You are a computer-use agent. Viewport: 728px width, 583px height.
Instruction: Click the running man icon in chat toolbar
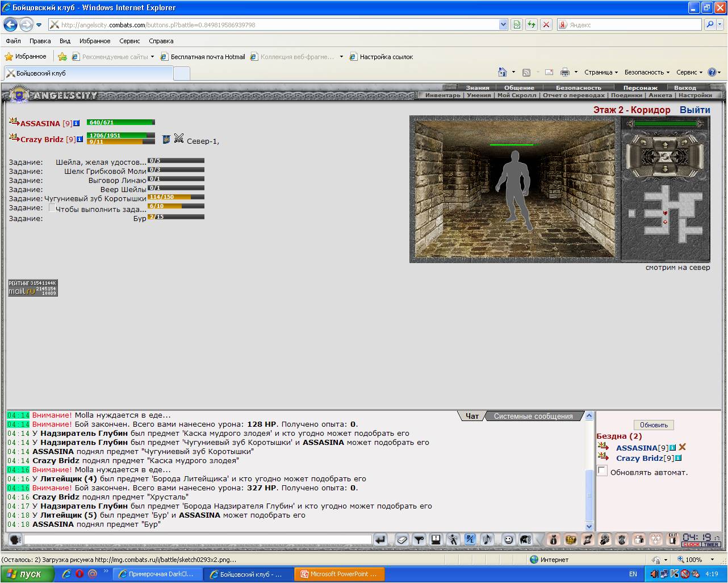[x=453, y=540]
